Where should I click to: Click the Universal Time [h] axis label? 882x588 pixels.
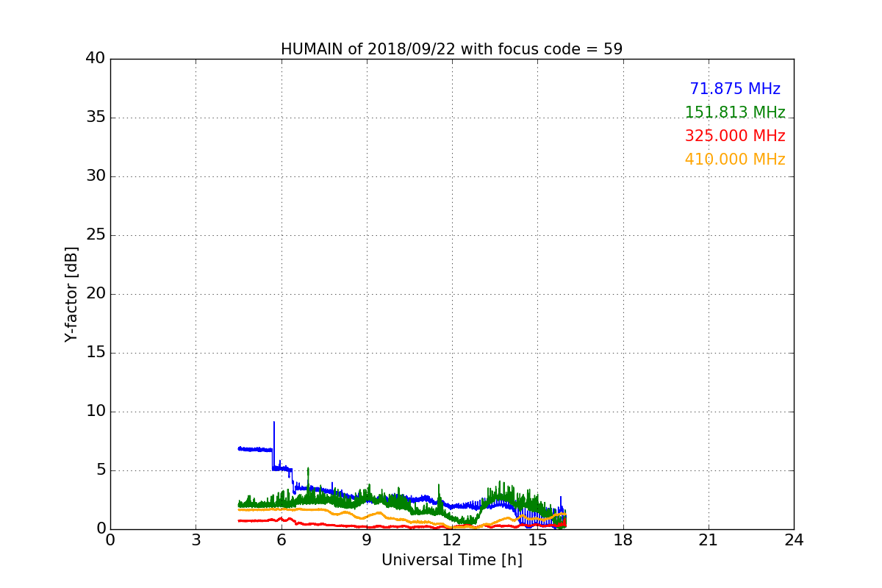pos(451,560)
